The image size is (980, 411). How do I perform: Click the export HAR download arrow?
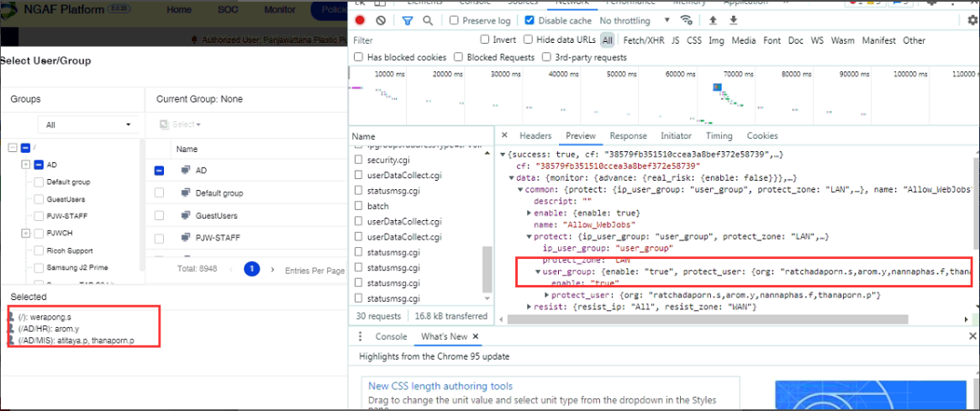point(733,20)
